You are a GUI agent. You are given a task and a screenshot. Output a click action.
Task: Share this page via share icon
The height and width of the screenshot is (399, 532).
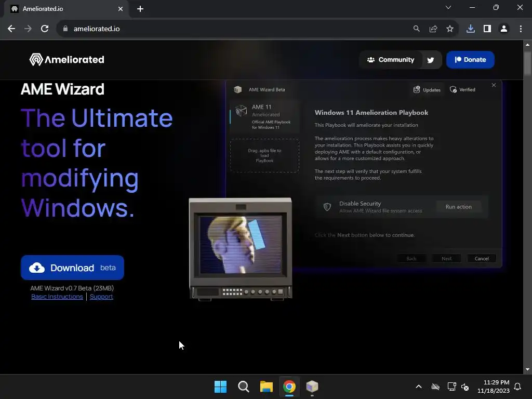pos(433,29)
